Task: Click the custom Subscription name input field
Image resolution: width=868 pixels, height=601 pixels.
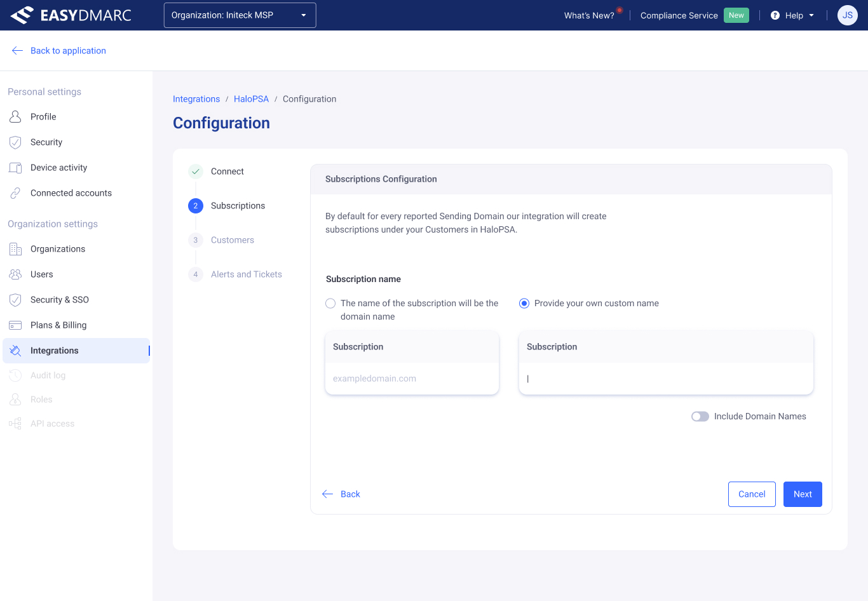Action: tap(666, 379)
